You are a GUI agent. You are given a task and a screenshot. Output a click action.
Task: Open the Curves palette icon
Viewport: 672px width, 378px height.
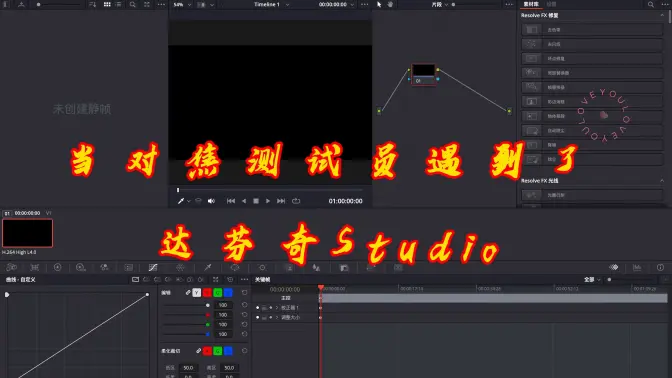(153, 267)
